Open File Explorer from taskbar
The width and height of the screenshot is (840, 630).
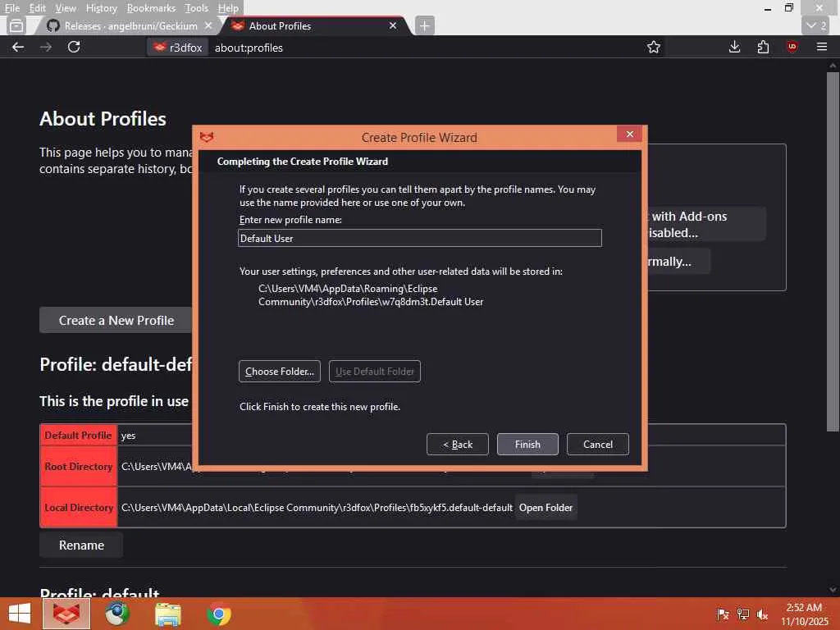click(x=167, y=614)
